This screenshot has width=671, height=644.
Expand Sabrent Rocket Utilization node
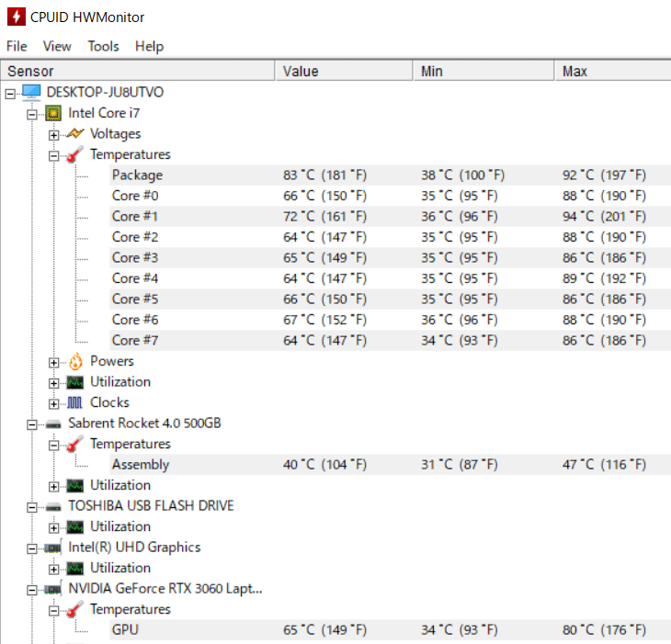pyautogui.click(x=53, y=487)
